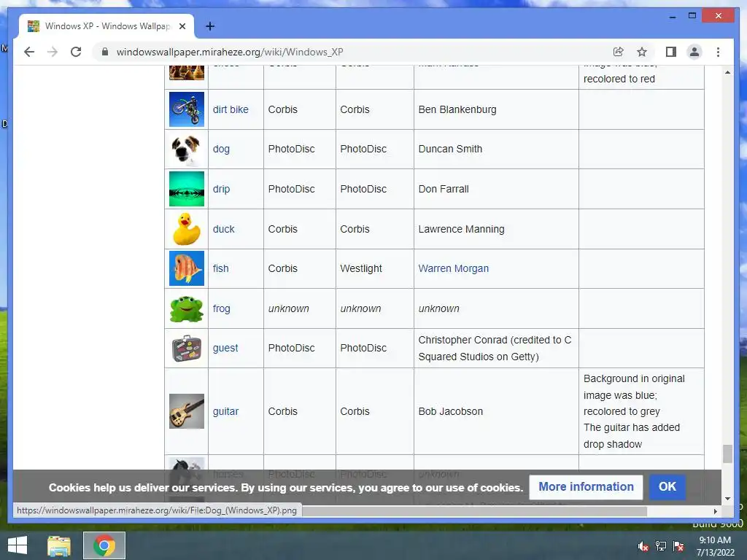
Task: Follow the "drip" link
Action: tap(221, 189)
